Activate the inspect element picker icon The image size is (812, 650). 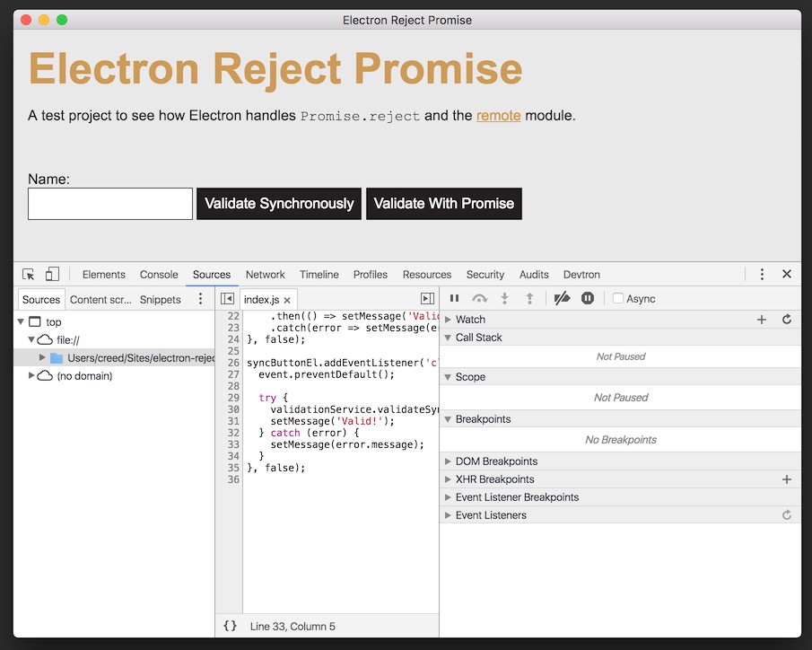click(x=29, y=274)
